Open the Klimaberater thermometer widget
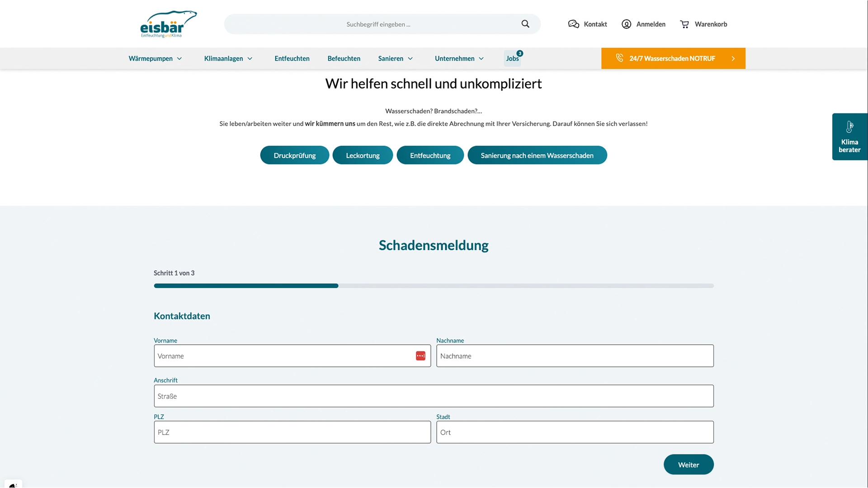The height and width of the screenshot is (488, 868). [849, 136]
